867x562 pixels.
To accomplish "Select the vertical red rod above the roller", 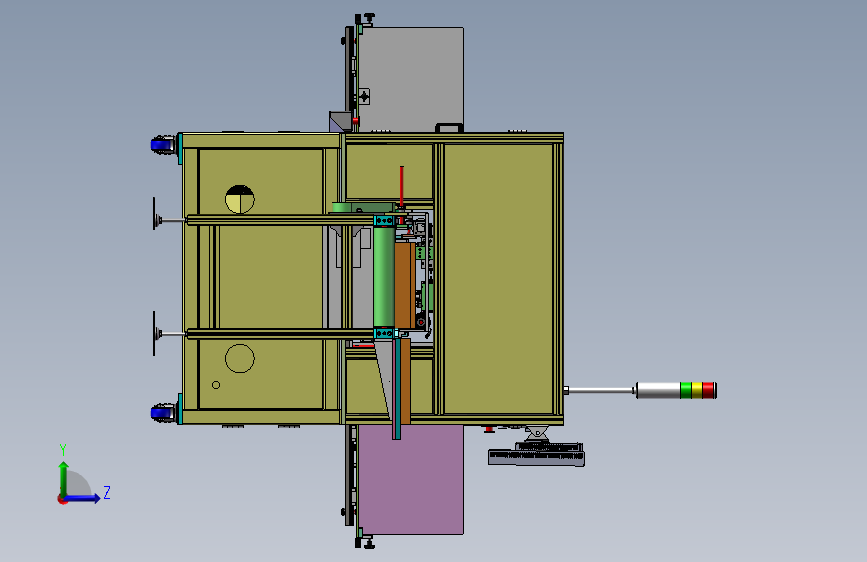I will (402, 186).
